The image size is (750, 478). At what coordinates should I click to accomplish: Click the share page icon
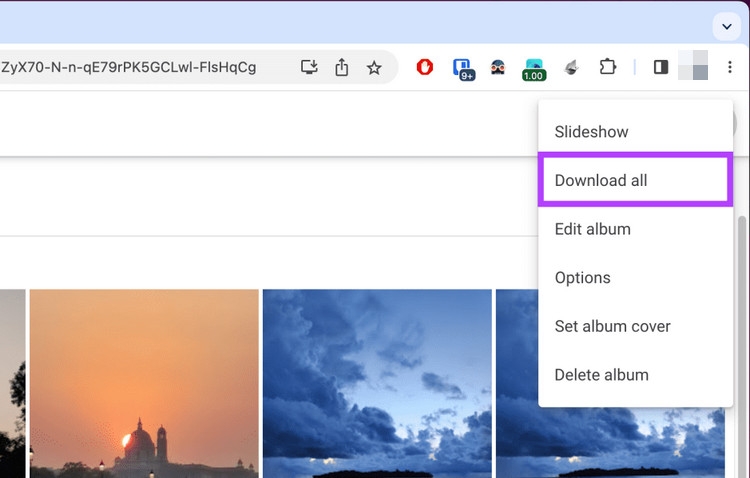click(x=342, y=67)
